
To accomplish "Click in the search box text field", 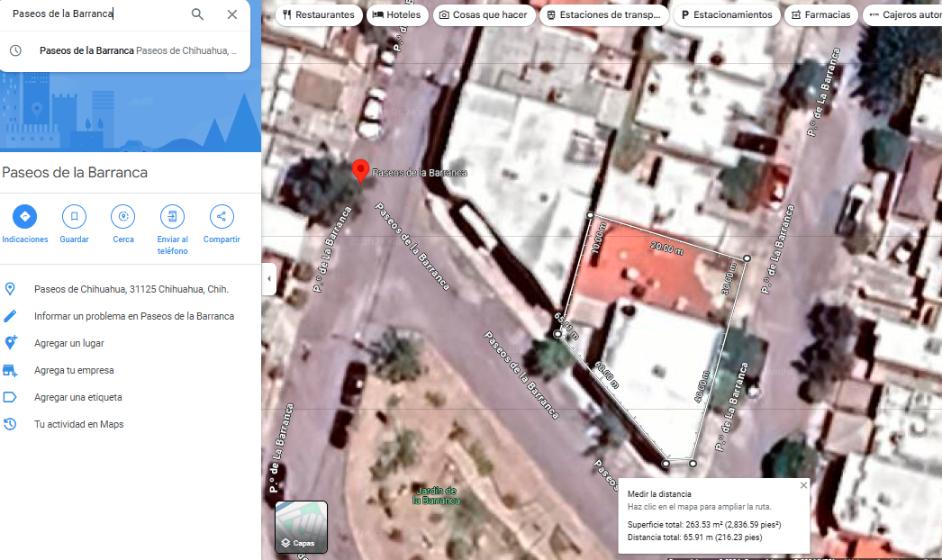I will [x=96, y=14].
